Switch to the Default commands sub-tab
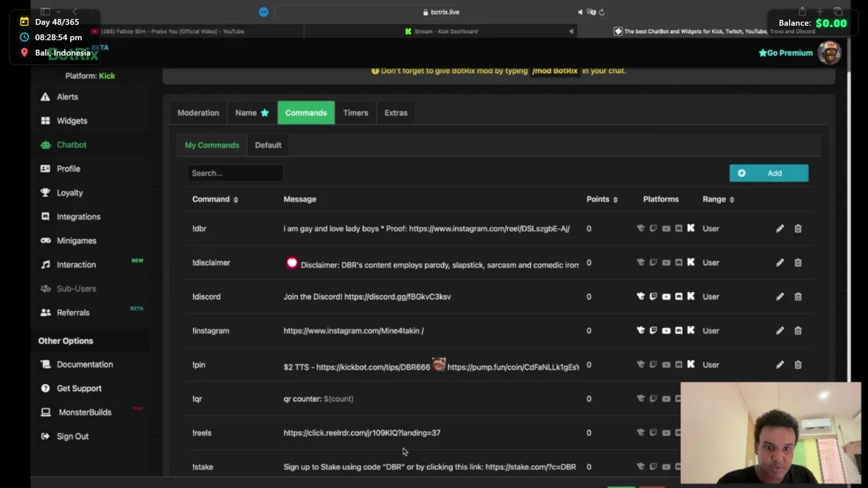The width and height of the screenshot is (868, 488). [x=268, y=145]
